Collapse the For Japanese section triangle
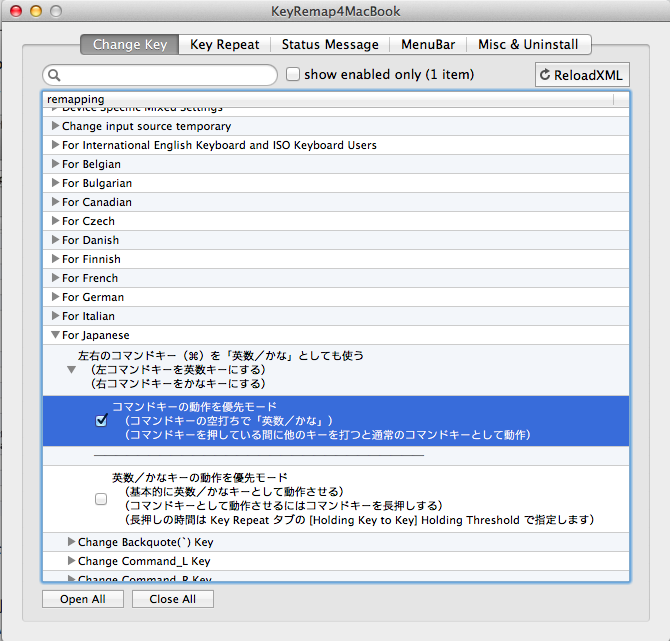This screenshot has width=670, height=641. (55, 335)
